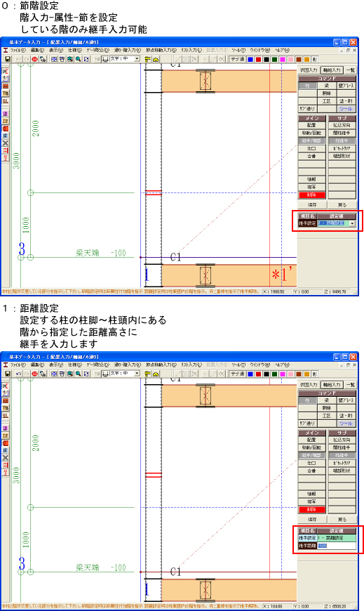
Task: Click the save floppy icon in upper window toolbar
Action: pos(8,59)
